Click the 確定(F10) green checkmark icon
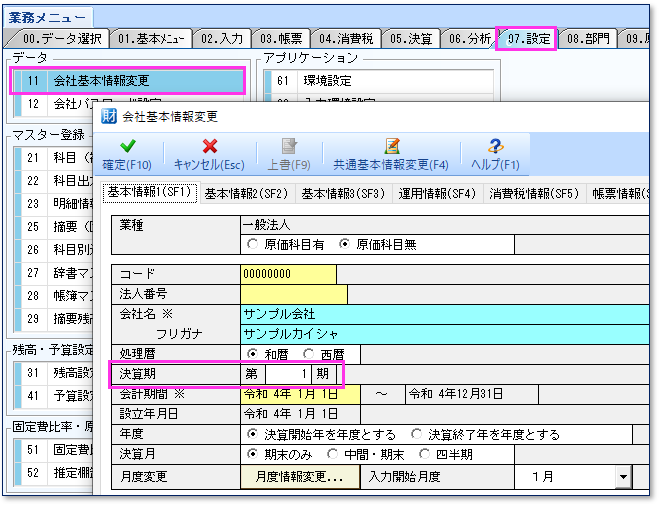Screen dimensions: 661x505 tap(127, 148)
